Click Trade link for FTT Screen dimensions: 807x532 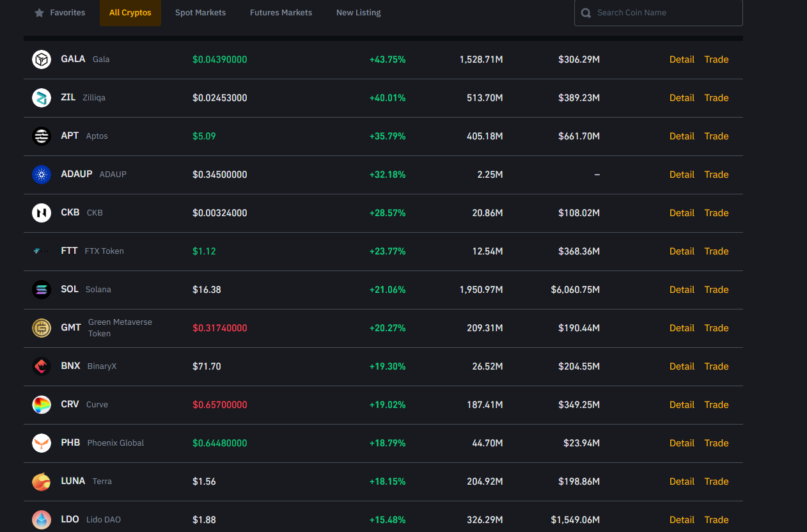716,251
